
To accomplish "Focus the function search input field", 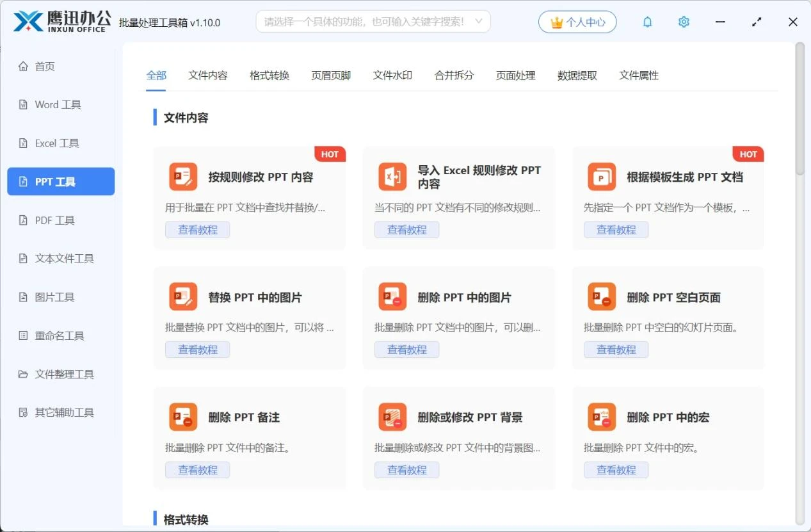I will pyautogui.click(x=373, y=22).
